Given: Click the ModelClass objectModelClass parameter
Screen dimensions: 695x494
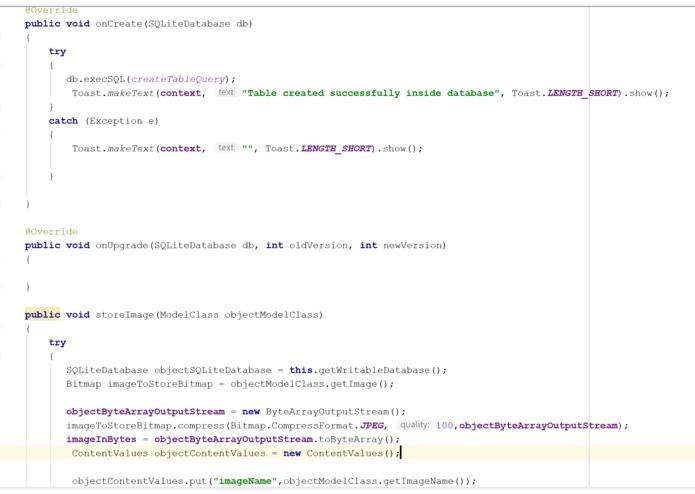Looking at the screenshot, I should (239, 315).
